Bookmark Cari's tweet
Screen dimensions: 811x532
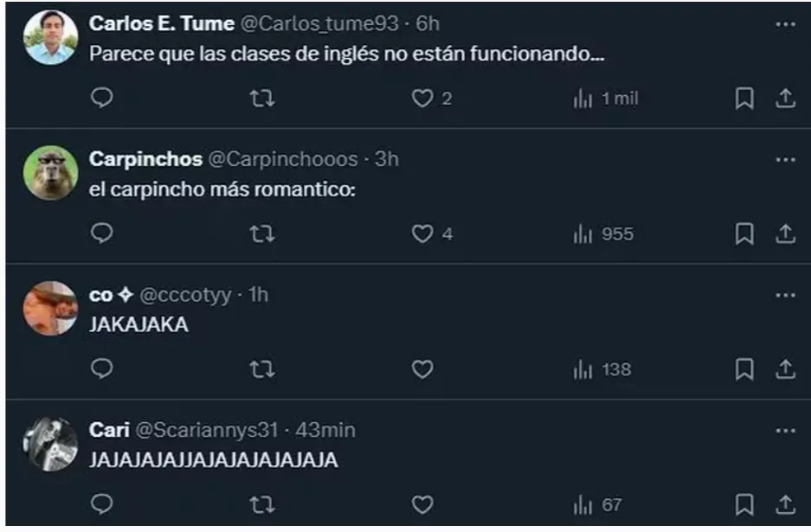click(743, 504)
